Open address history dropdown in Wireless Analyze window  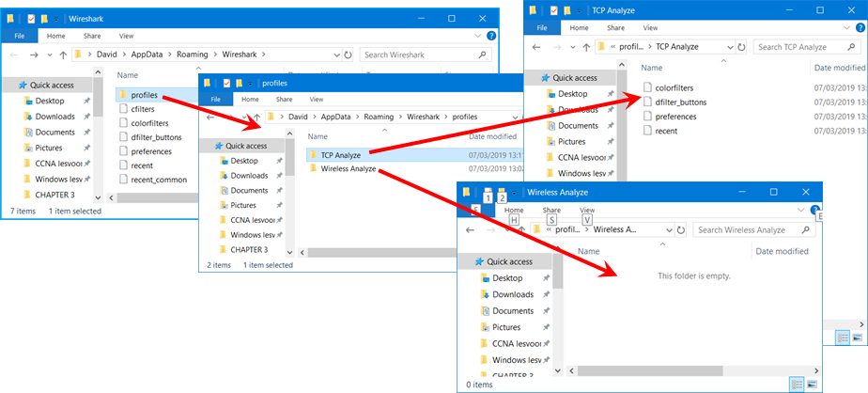pos(669,230)
